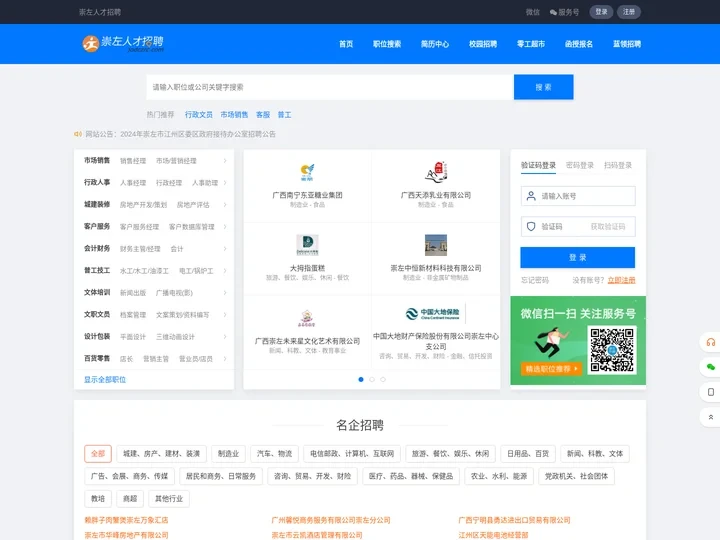The image size is (720, 540).
Task: Open 蓝领招聘 navigation item
Action: [x=627, y=44]
